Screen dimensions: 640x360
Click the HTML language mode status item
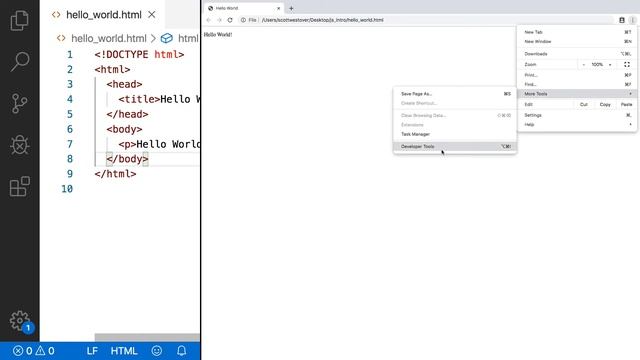pos(124,351)
